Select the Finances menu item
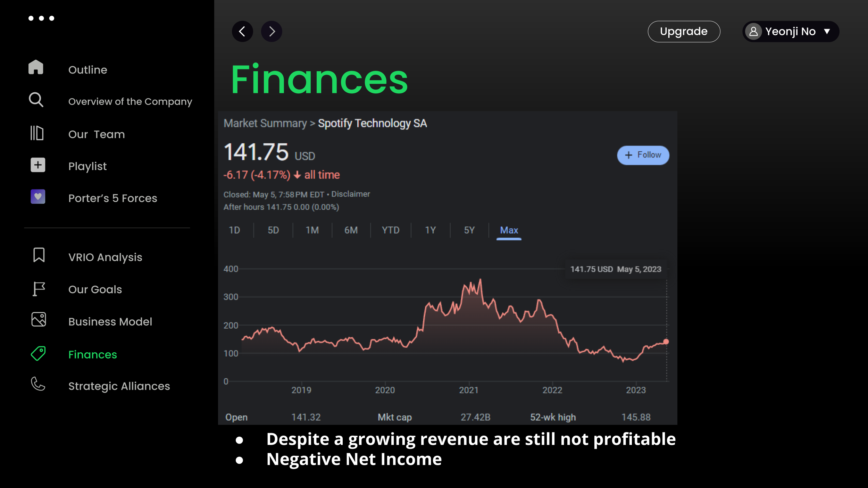This screenshot has width=868, height=488. [x=93, y=354]
